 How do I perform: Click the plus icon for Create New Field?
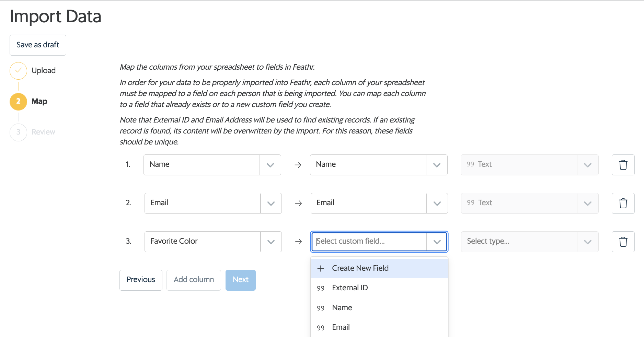pos(321,268)
